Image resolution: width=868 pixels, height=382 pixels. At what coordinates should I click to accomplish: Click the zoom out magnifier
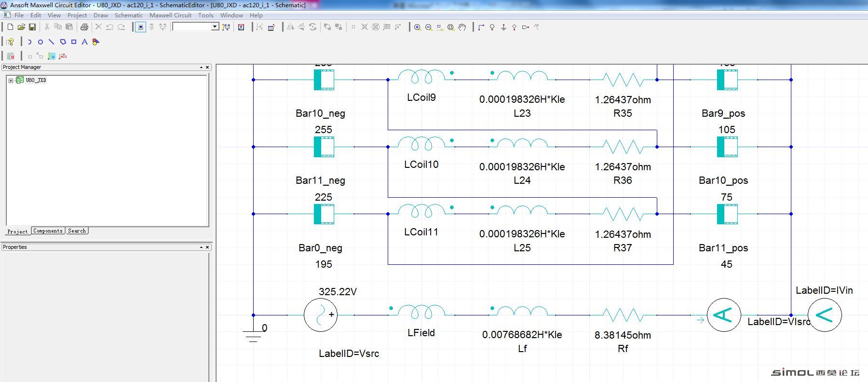429,27
